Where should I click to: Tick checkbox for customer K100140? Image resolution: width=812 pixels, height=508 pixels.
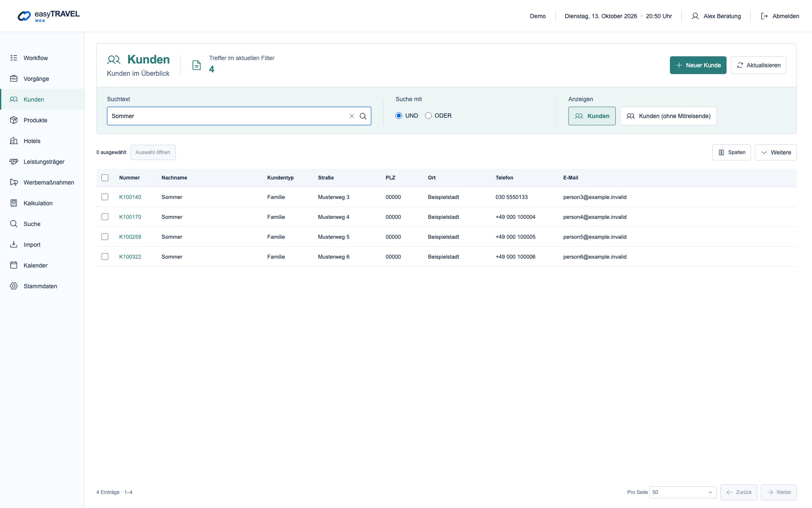[105, 197]
